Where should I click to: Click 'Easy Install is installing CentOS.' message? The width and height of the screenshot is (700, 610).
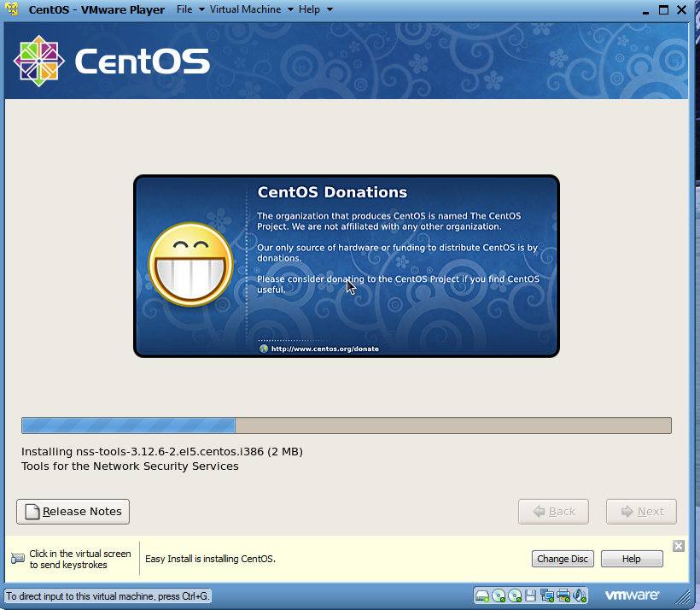(210, 559)
